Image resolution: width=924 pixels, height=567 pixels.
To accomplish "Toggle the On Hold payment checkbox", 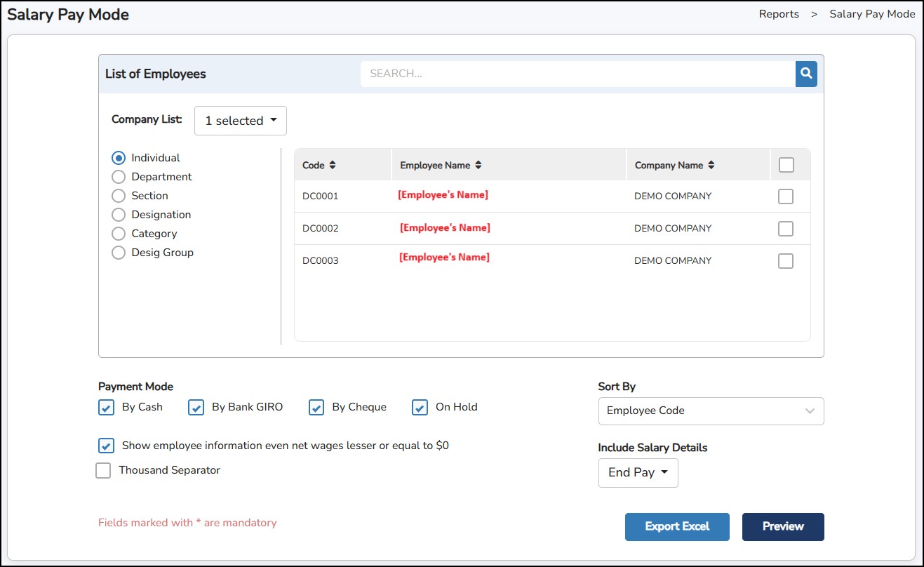I will point(420,408).
